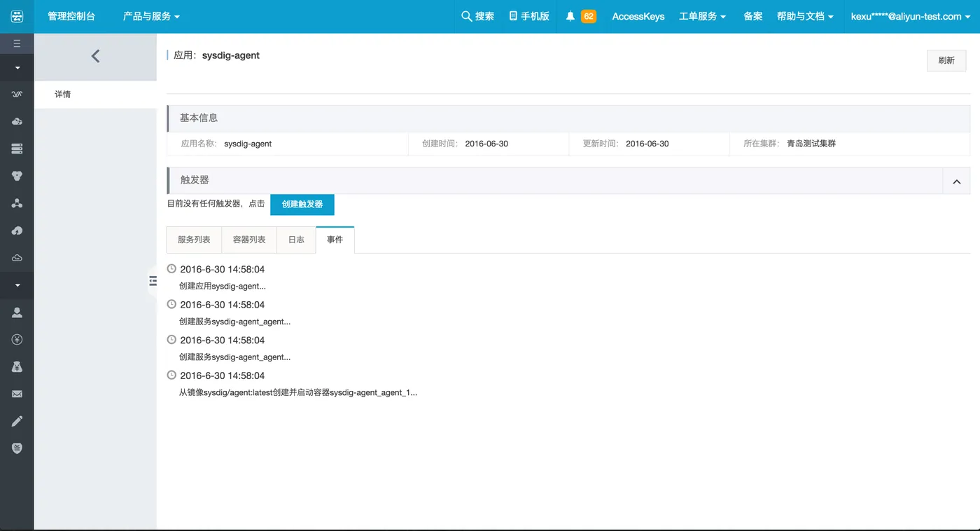Open the yen money bag sidebar icon
Image resolution: width=980 pixels, height=531 pixels.
coord(17,366)
